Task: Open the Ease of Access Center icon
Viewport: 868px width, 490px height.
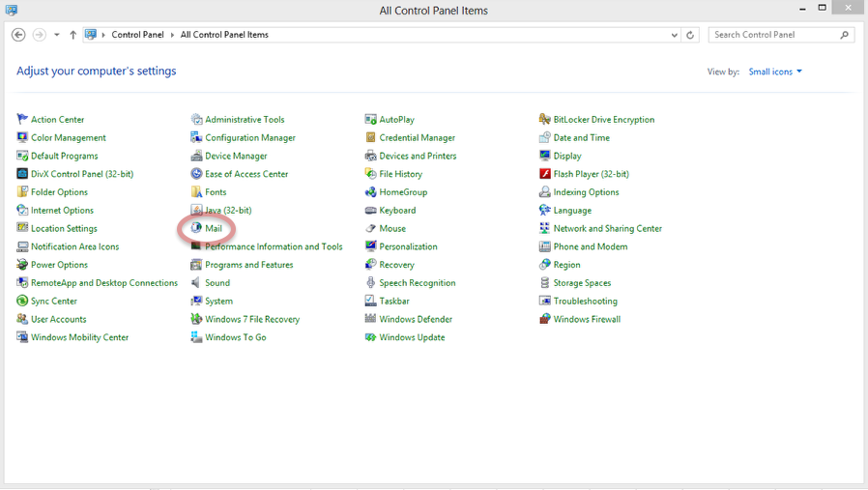Action: pyautogui.click(x=196, y=174)
